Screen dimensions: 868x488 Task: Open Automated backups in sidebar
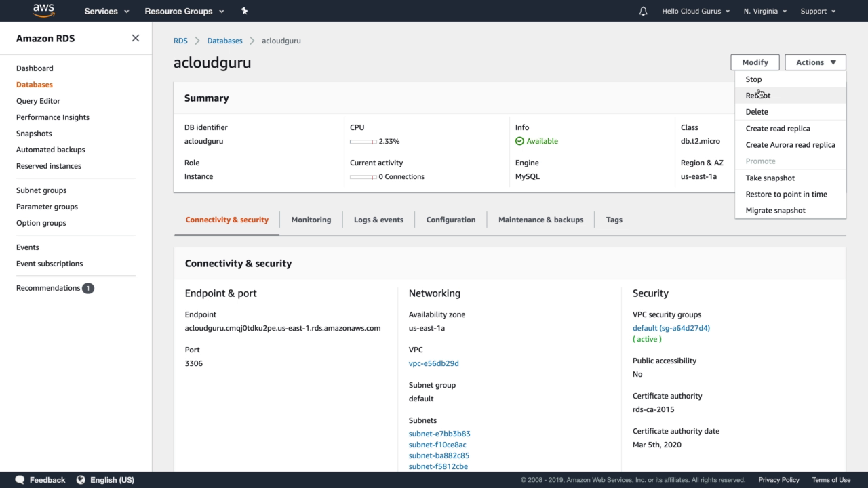pyautogui.click(x=51, y=150)
